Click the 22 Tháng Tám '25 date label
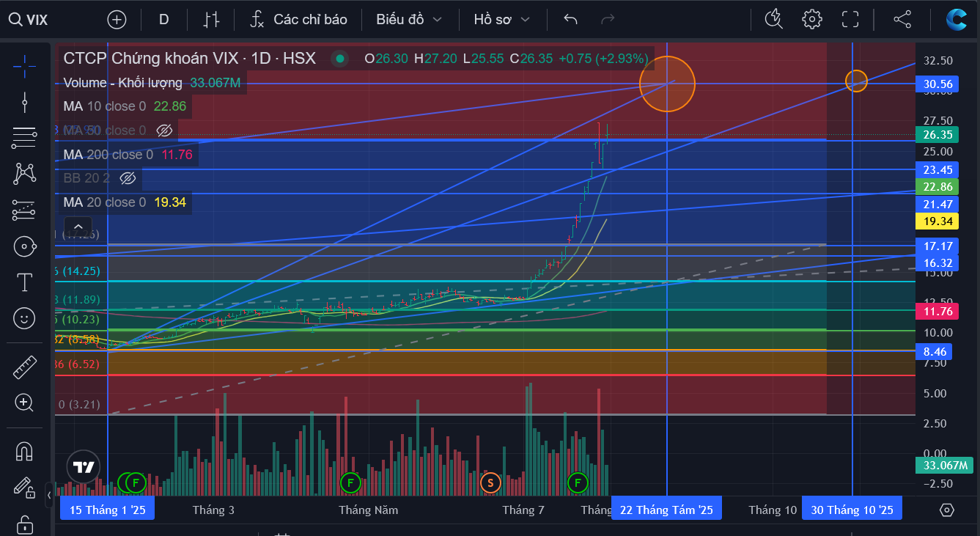Image resolution: width=980 pixels, height=536 pixels. [667, 510]
